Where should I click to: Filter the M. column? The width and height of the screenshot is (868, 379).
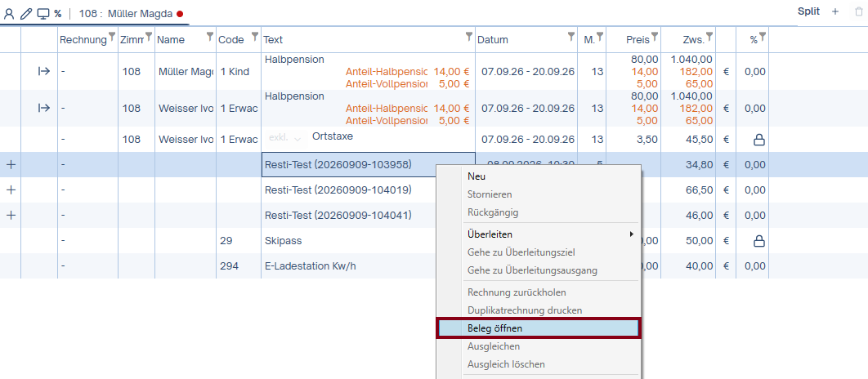tap(600, 37)
